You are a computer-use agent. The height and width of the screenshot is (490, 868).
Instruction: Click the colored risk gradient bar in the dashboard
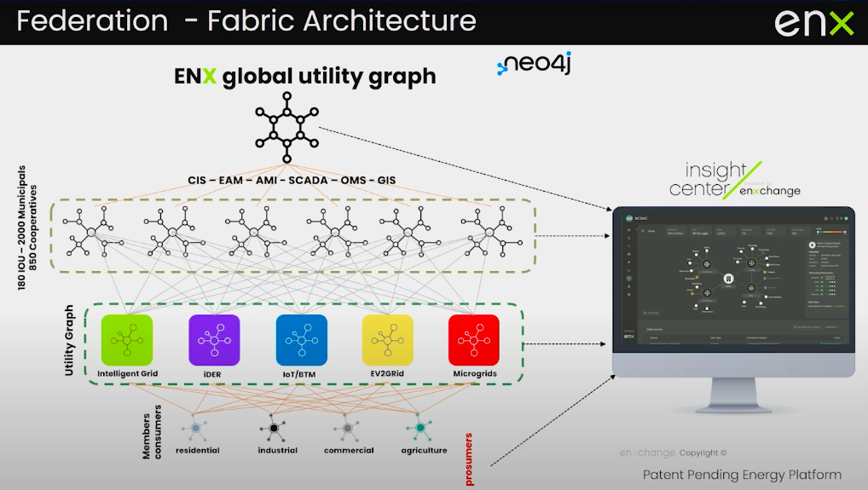(x=831, y=232)
